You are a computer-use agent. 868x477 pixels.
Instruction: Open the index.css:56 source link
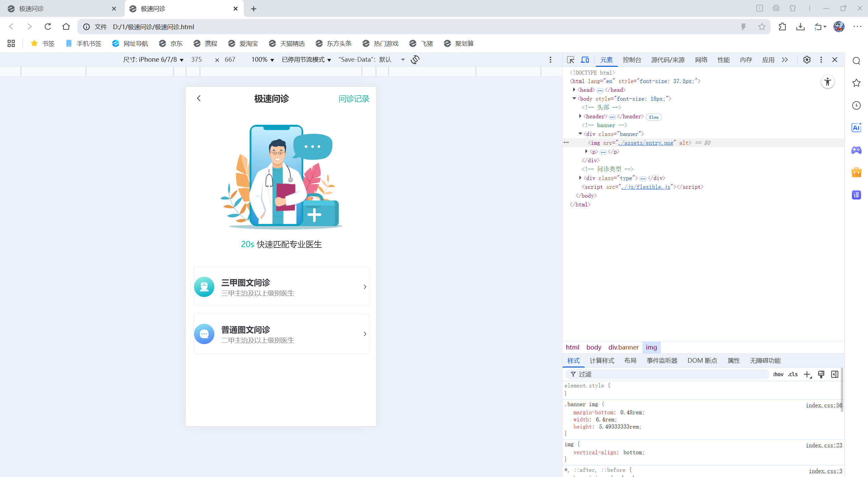tap(824, 405)
